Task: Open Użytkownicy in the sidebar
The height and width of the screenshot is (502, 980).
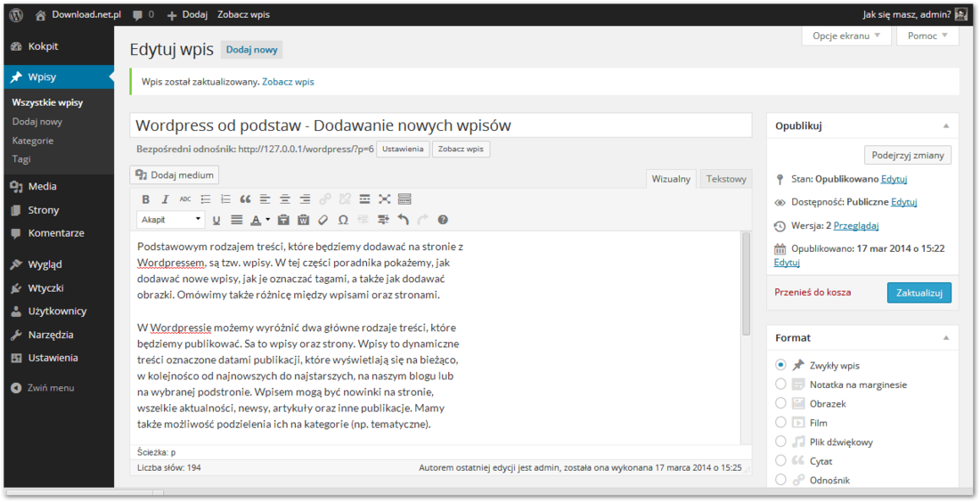Action: [x=59, y=311]
